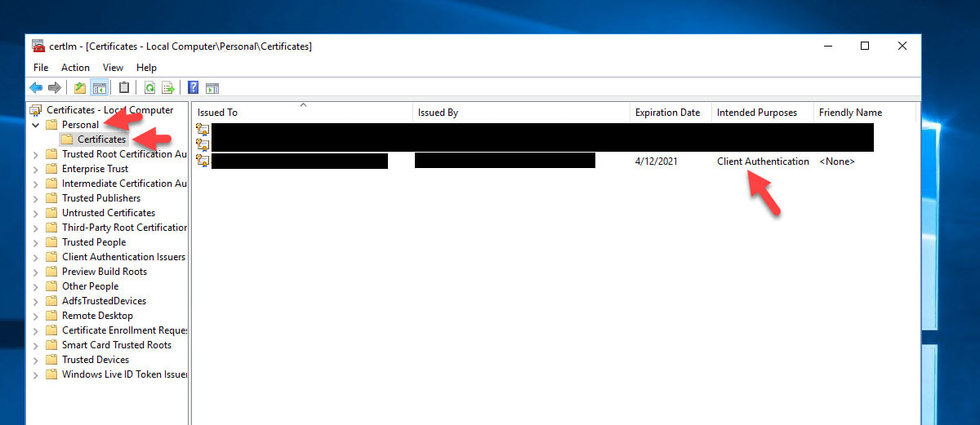
Task: Sort by Expiration Date column header
Action: [x=667, y=113]
